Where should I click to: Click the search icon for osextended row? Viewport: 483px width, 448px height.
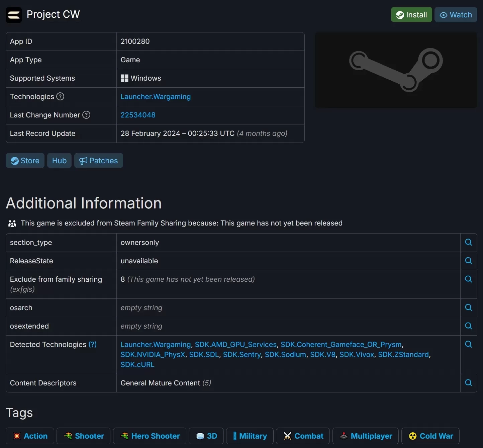469,326
